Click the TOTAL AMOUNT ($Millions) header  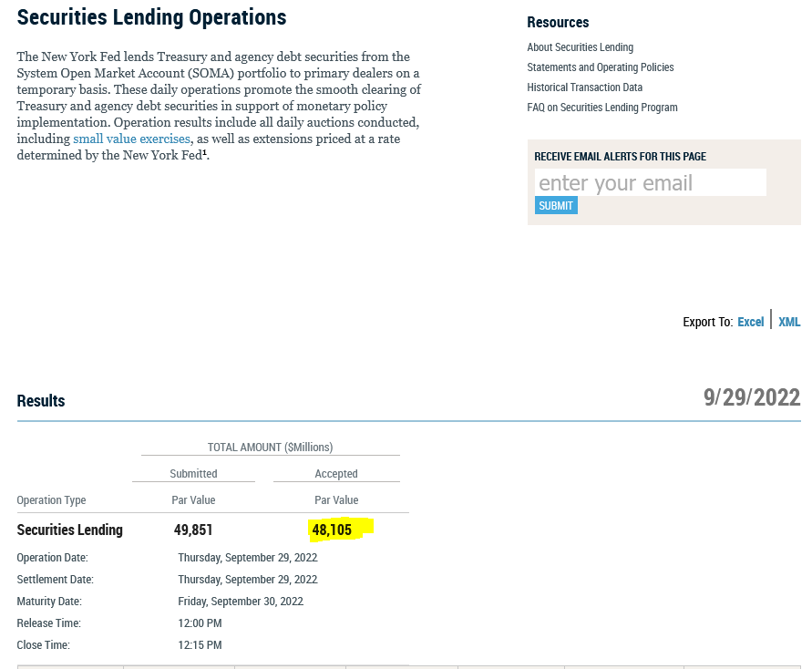(x=271, y=447)
